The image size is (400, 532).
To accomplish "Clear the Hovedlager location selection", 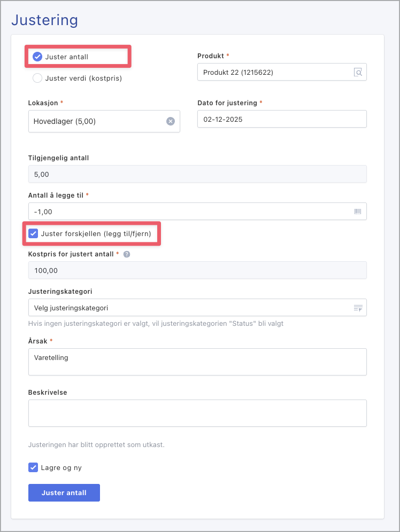I will (x=171, y=121).
